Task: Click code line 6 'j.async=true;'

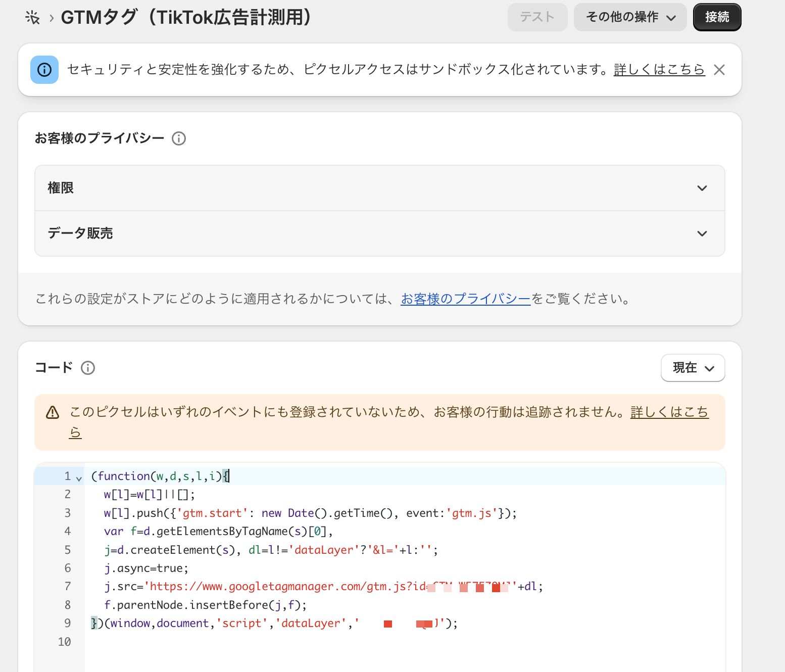Action: tap(146, 568)
